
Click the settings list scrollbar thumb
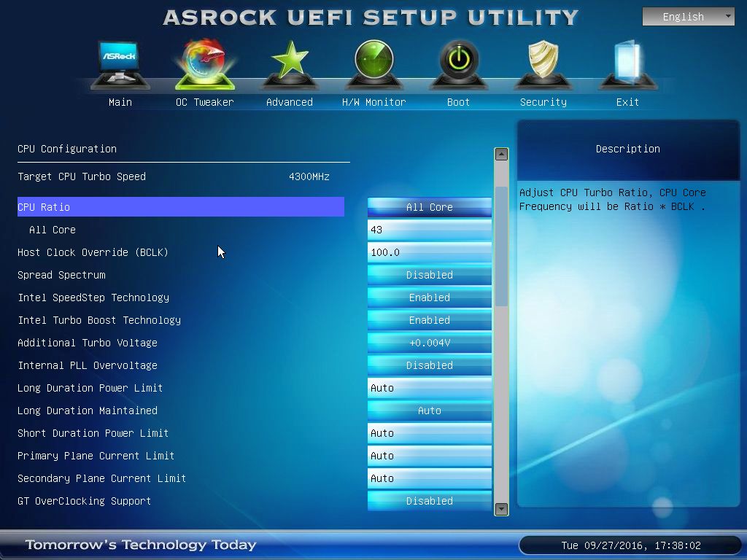(501, 246)
